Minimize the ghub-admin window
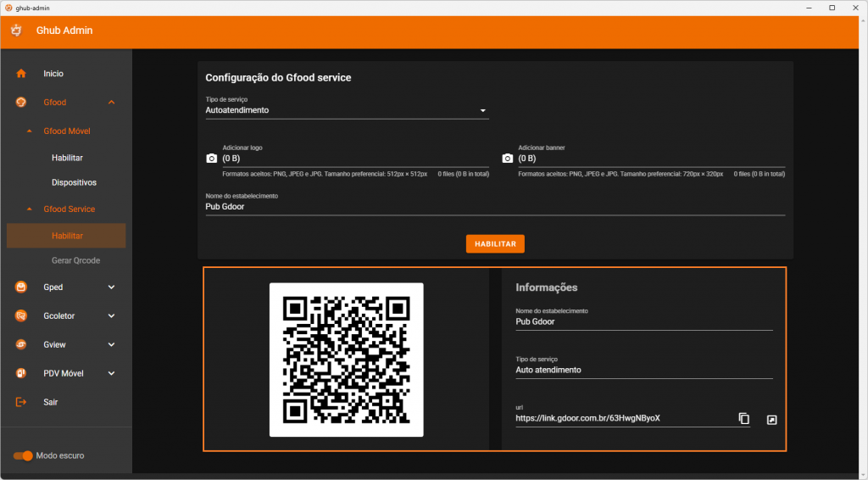Viewport: 868px width, 480px height. 809,8
